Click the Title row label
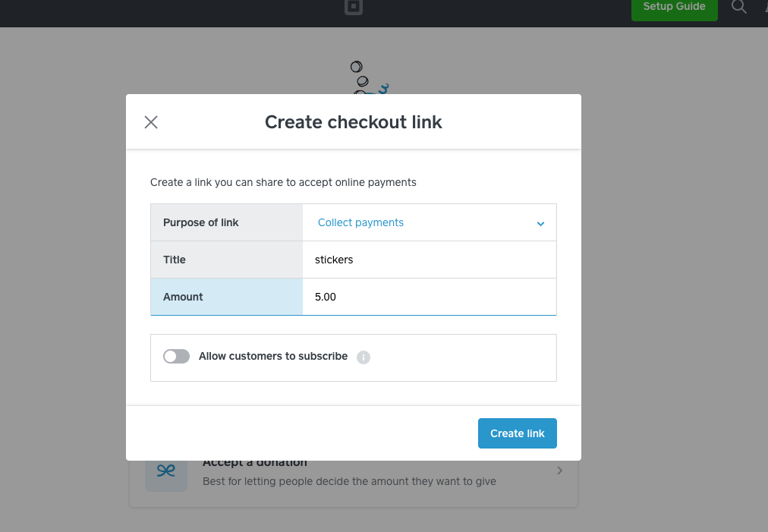This screenshot has height=532, width=768. pyautogui.click(x=175, y=260)
